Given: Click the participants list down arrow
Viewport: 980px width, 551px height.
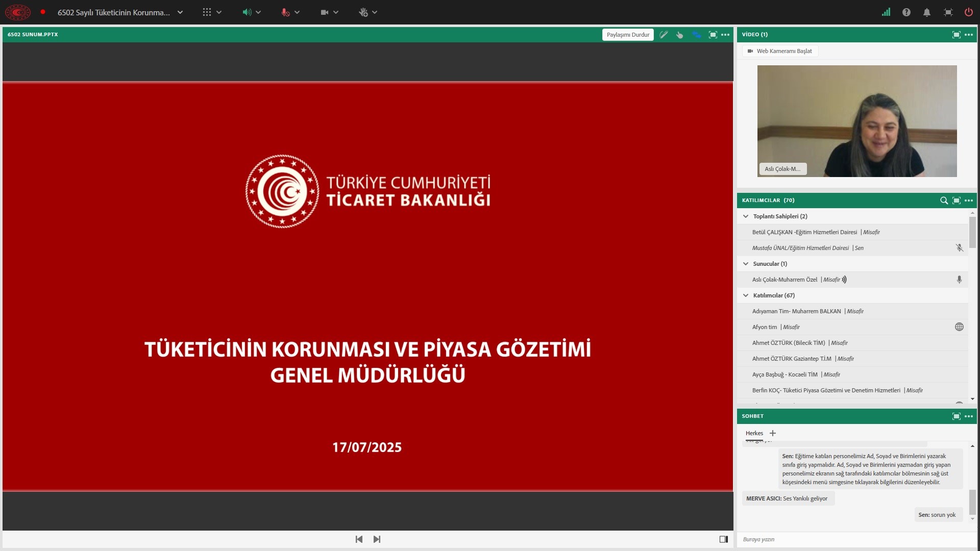Looking at the screenshot, I should point(972,399).
